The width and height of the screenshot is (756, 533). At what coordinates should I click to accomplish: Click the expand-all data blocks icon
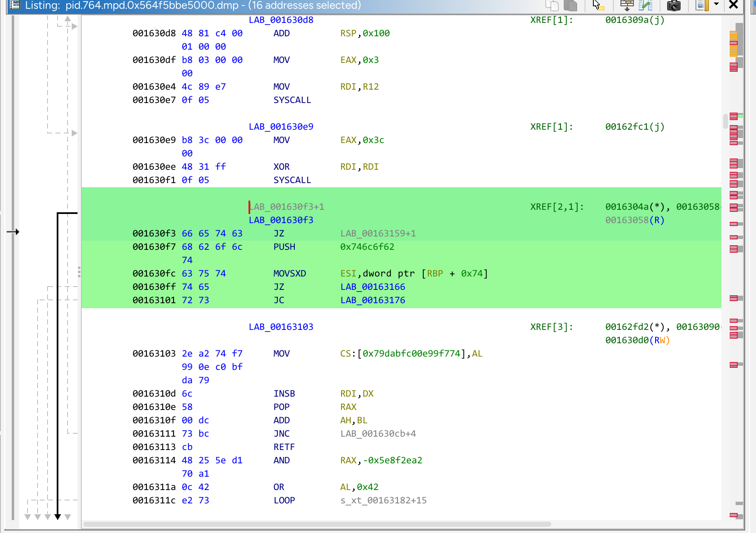(x=627, y=6)
